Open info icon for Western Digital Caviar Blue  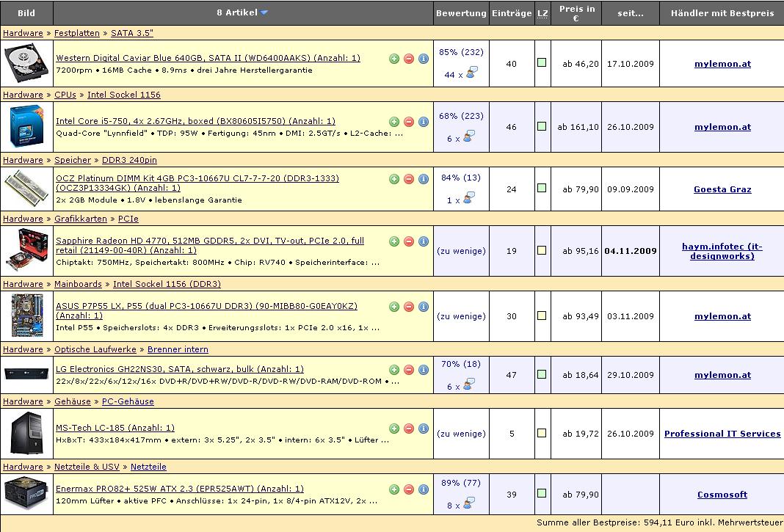[x=423, y=59]
